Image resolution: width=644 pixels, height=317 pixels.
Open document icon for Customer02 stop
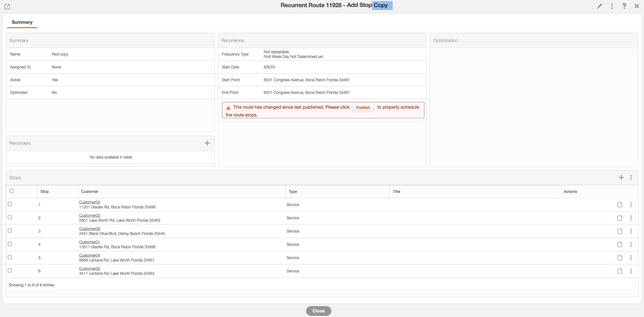(x=619, y=204)
